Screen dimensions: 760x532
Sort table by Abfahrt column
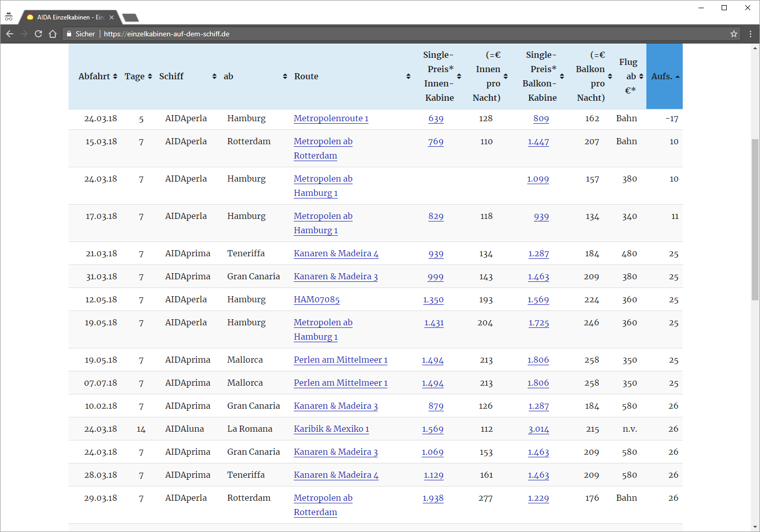pos(98,76)
